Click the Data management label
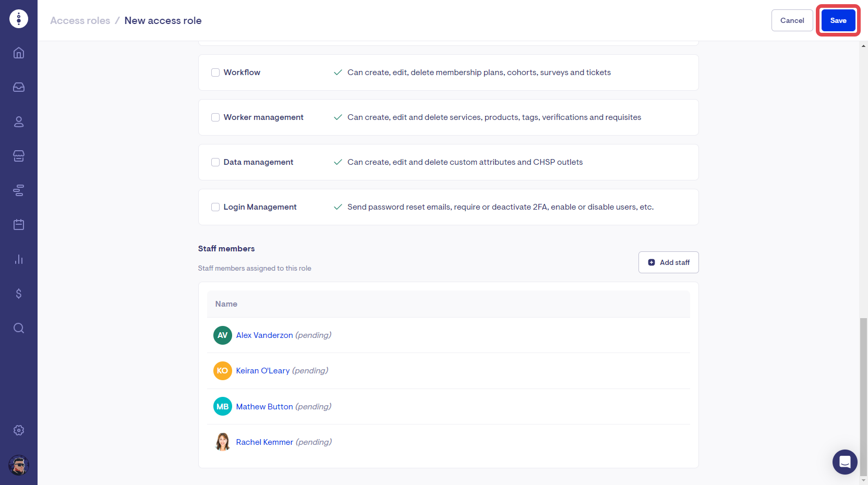The width and height of the screenshot is (868, 485). point(258,162)
